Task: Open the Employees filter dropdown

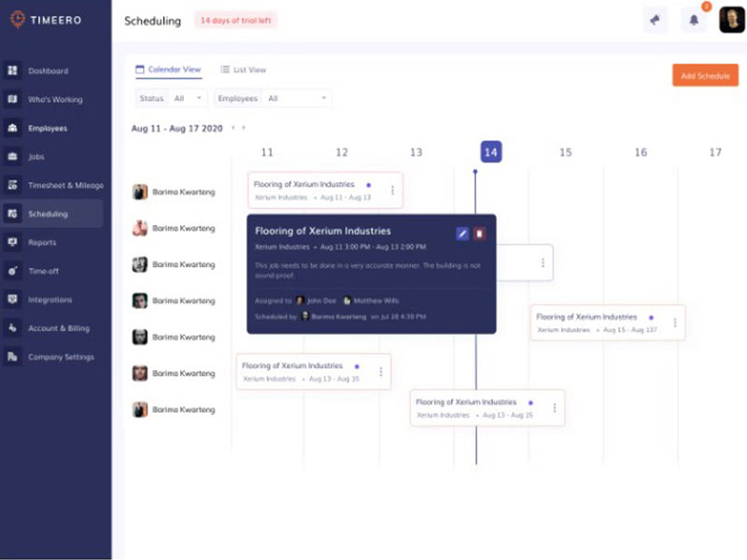Action: (273, 98)
